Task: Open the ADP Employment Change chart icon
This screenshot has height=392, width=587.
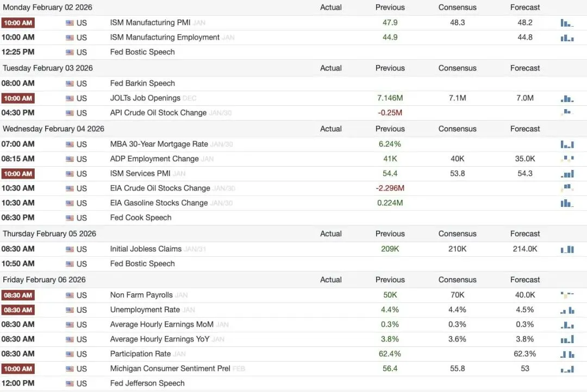Action: coord(567,159)
